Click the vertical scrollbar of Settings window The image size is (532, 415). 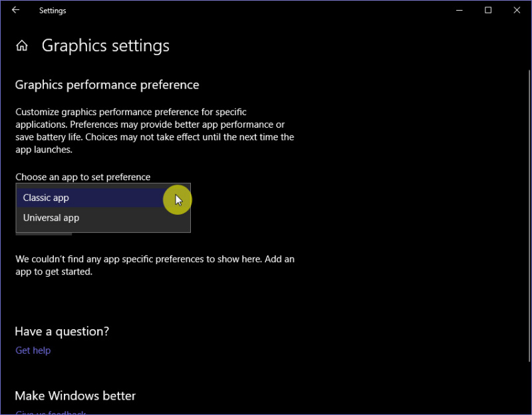(529, 215)
